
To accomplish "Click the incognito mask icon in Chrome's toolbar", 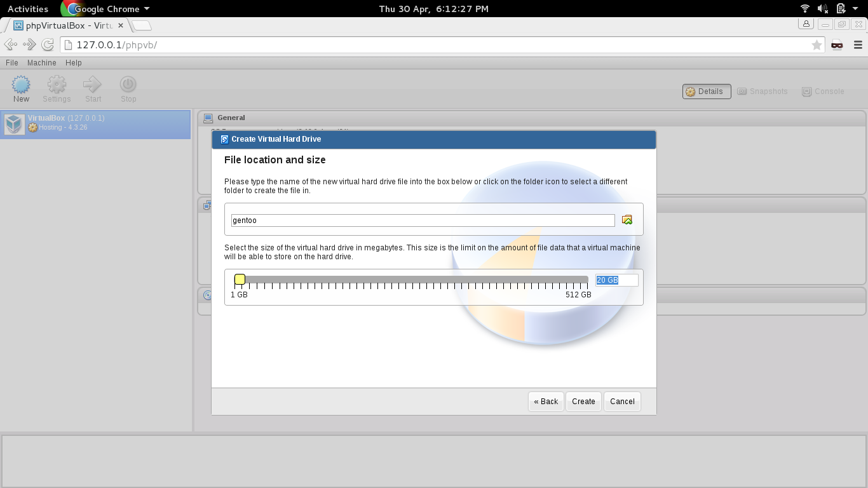I will tap(837, 44).
